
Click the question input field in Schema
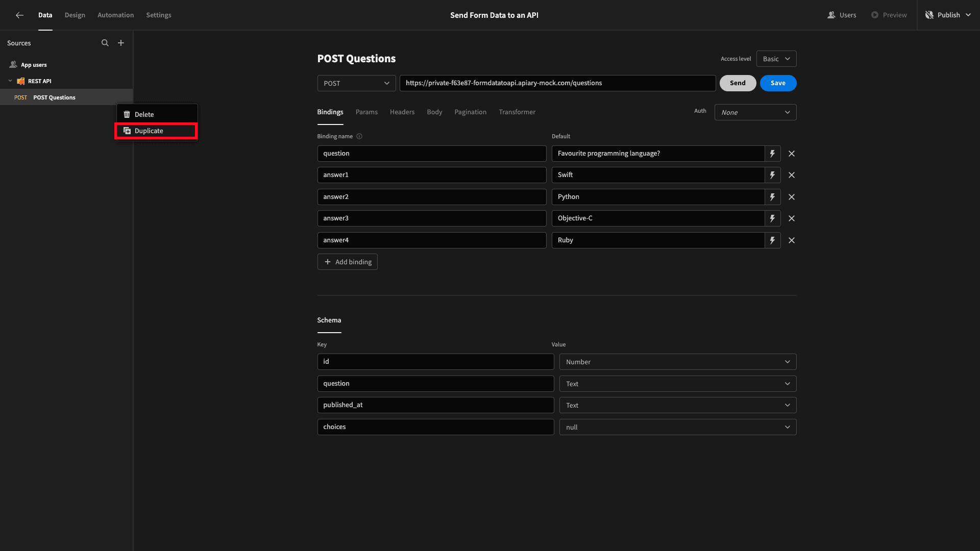[435, 383]
